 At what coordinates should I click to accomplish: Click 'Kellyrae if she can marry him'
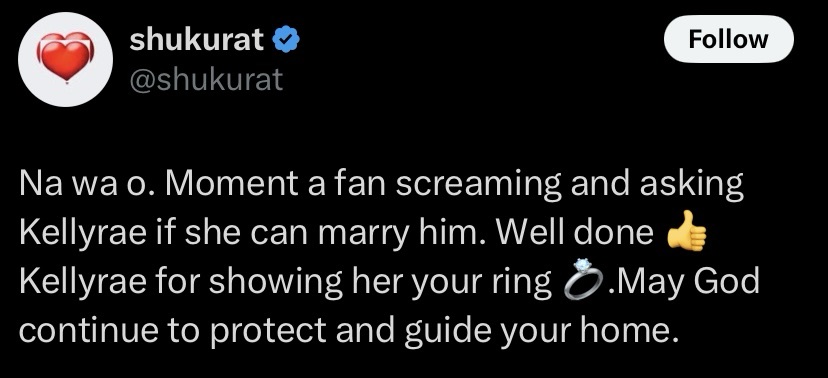[250, 233]
